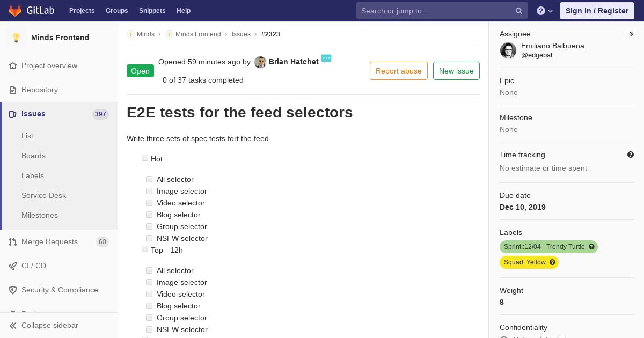Image resolution: width=644 pixels, height=338 pixels.
Task: Open the Snippets menu item
Action: click(152, 11)
